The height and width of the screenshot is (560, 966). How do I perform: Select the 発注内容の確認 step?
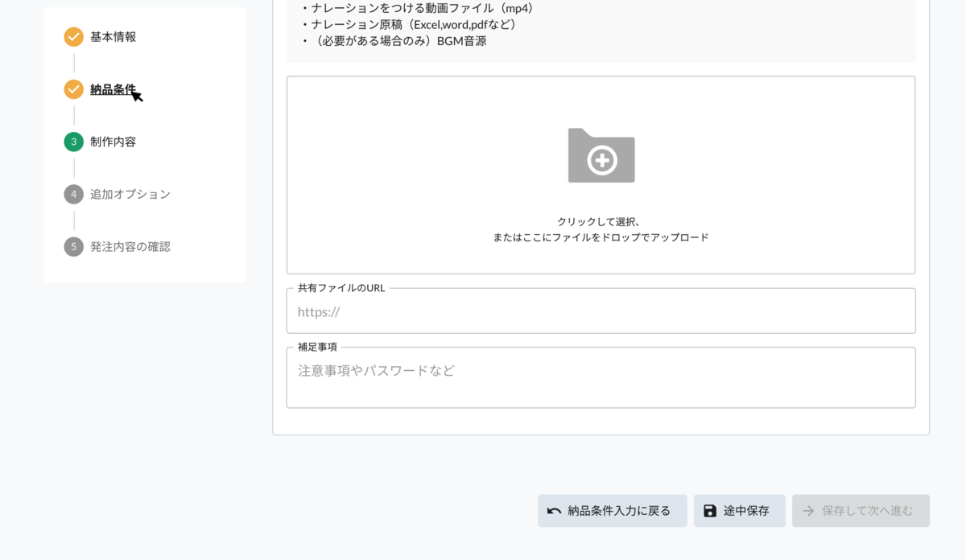pos(130,246)
